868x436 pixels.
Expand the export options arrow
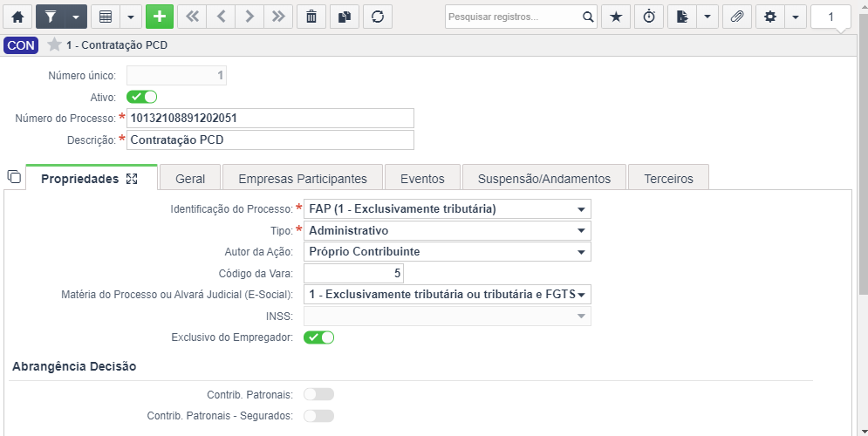click(x=707, y=17)
